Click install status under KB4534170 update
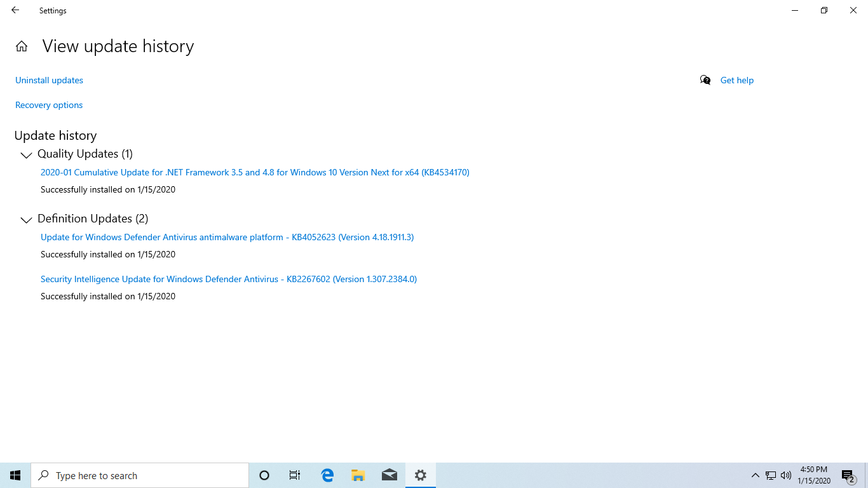 108,189
